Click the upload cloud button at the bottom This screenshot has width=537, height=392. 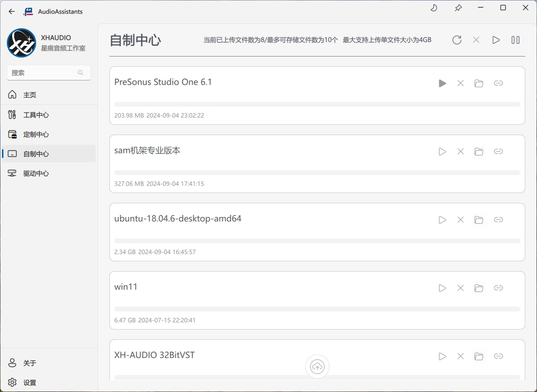point(317,367)
